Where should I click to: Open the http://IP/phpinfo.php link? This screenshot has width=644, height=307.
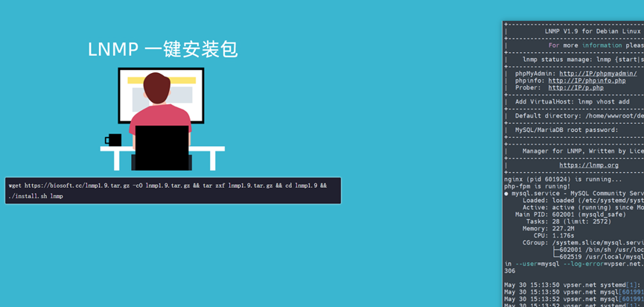pyautogui.click(x=587, y=80)
